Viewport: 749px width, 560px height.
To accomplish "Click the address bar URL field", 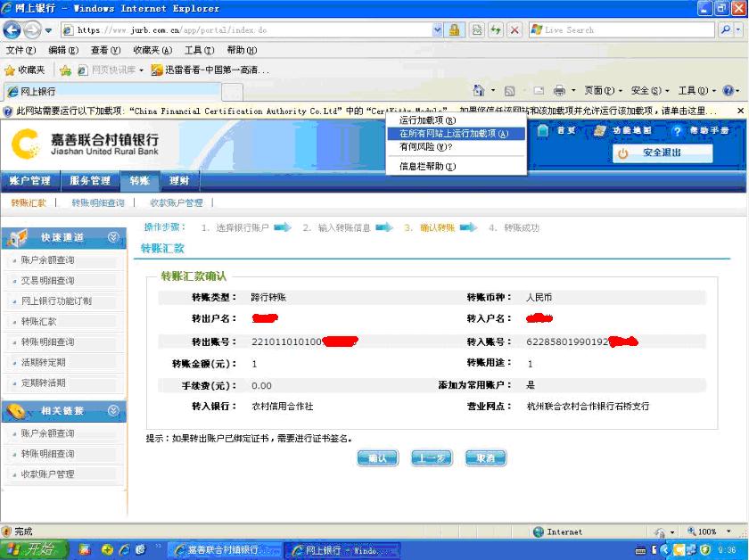I will pos(259,29).
